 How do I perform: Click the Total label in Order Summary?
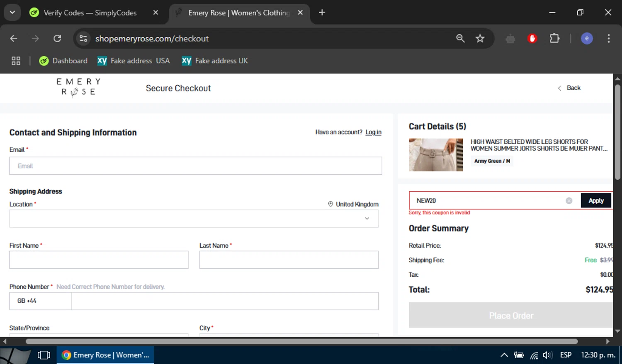419,289
